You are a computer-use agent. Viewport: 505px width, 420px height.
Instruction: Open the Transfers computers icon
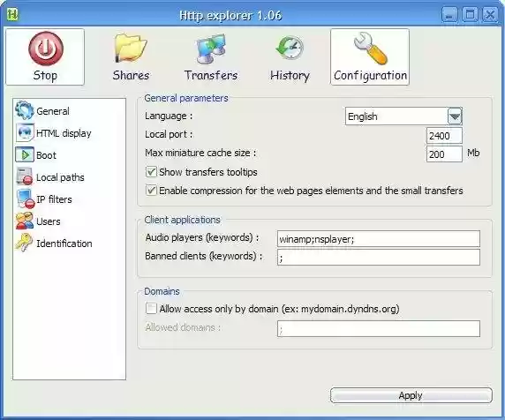click(x=211, y=49)
